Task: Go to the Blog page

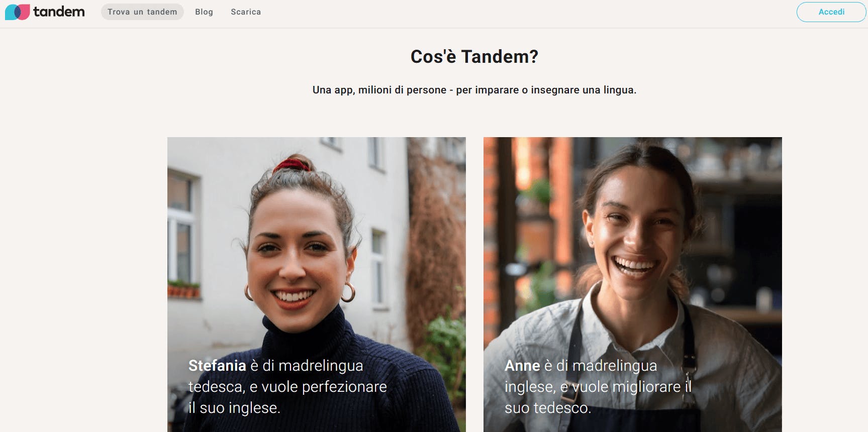Action: (204, 12)
